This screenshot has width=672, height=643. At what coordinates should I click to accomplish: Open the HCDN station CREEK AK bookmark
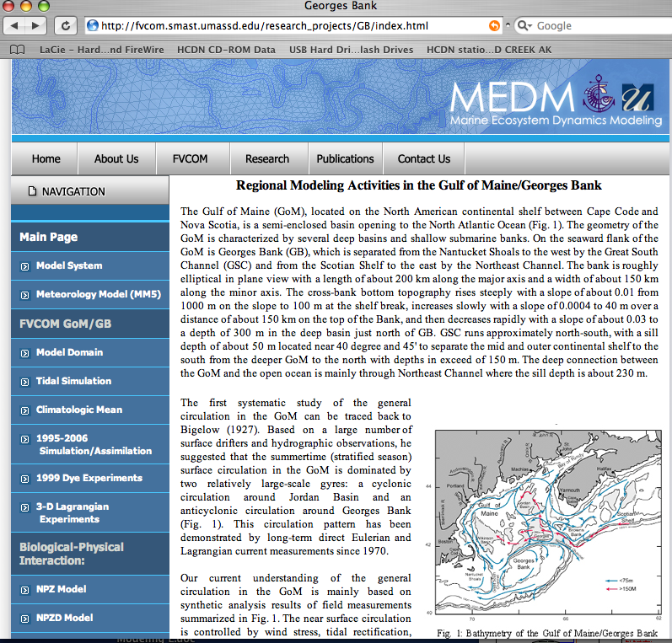[489, 50]
